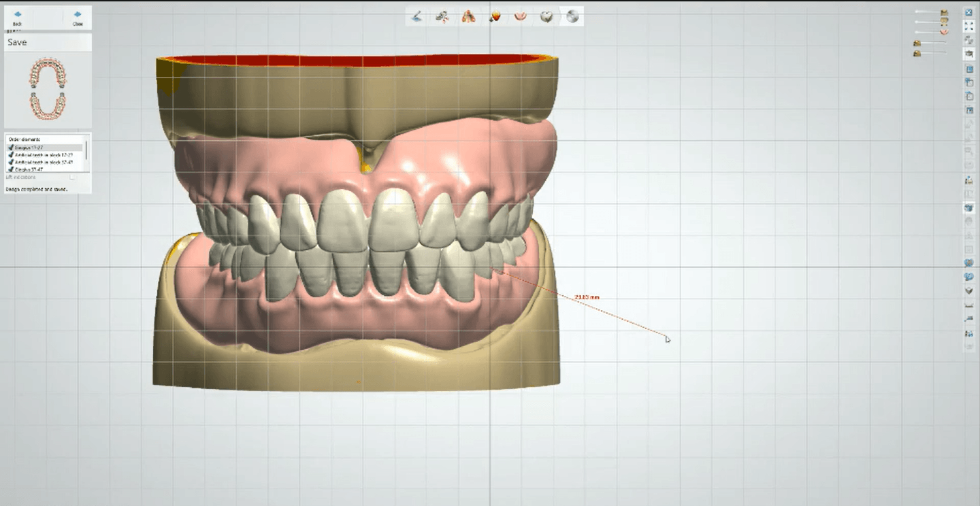Select the silver disc save step icon

[572, 16]
